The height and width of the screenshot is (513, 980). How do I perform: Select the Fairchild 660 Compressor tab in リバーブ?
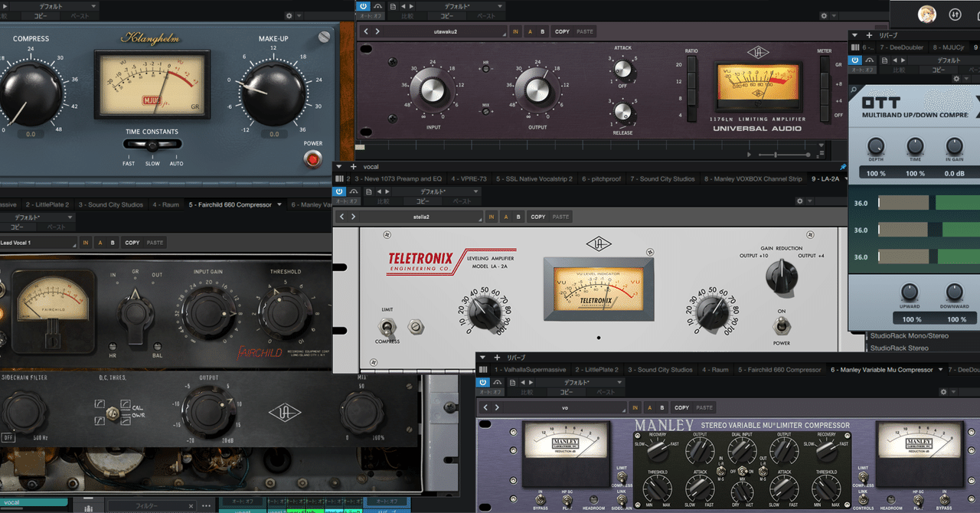coord(779,370)
